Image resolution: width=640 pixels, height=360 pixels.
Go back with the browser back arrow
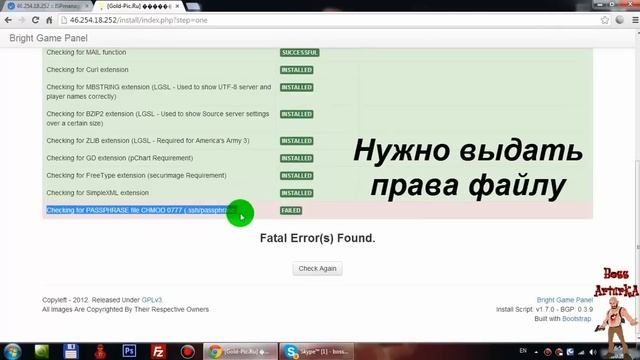pyautogui.click(x=8, y=20)
